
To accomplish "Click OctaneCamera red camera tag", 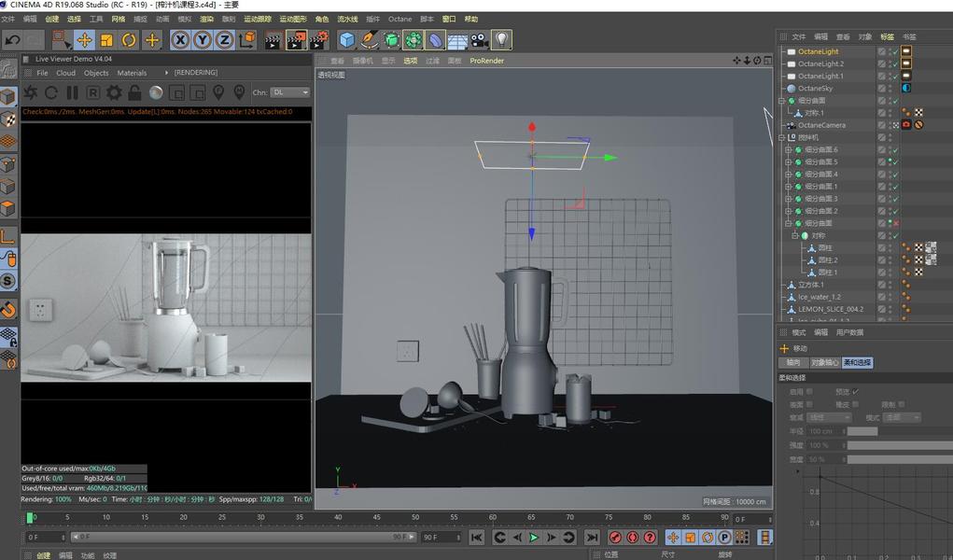I will point(906,125).
